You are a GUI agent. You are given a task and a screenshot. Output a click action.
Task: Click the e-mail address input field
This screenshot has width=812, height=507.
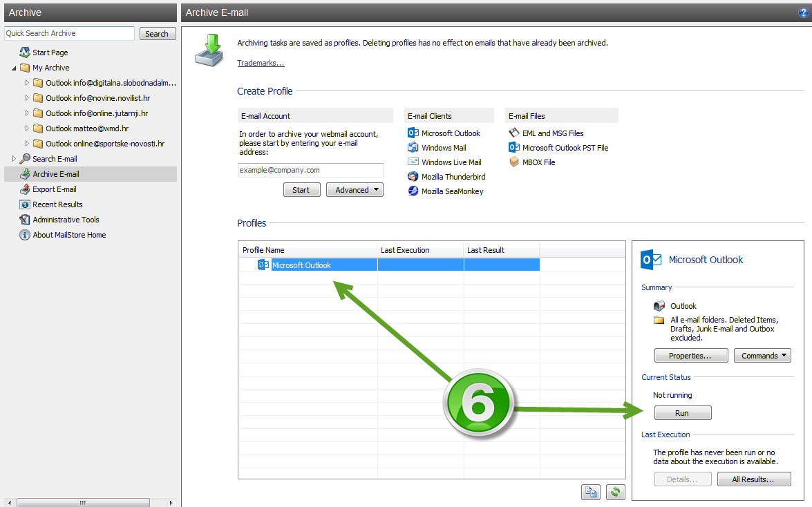click(311, 170)
